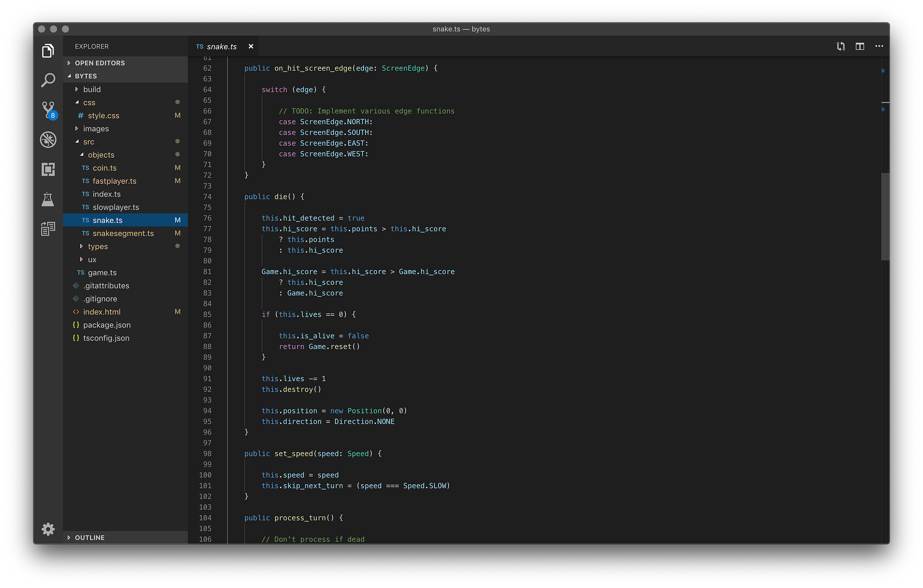Open the settings gear menu
923x588 pixels.
pyautogui.click(x=48, y=529)
